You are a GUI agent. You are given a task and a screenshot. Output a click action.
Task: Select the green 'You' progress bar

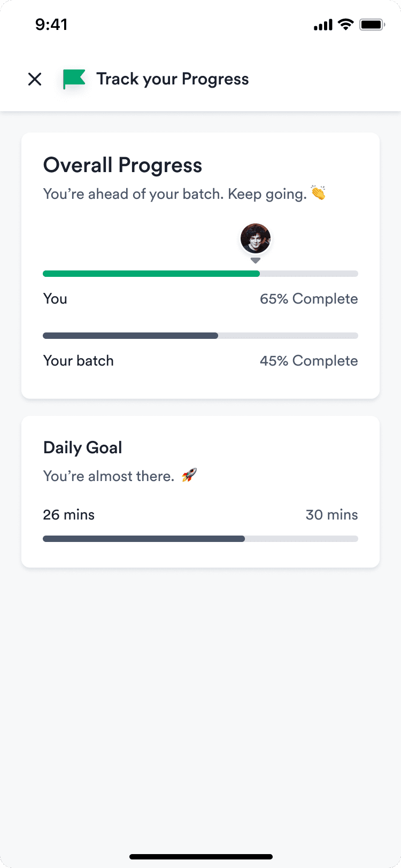click(x=200, y=274)
